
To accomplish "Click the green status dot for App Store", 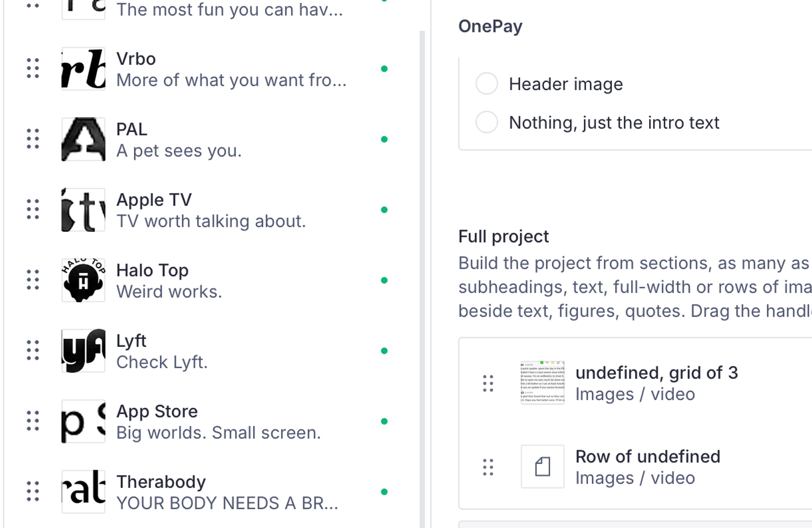I will tap(384, 421).
